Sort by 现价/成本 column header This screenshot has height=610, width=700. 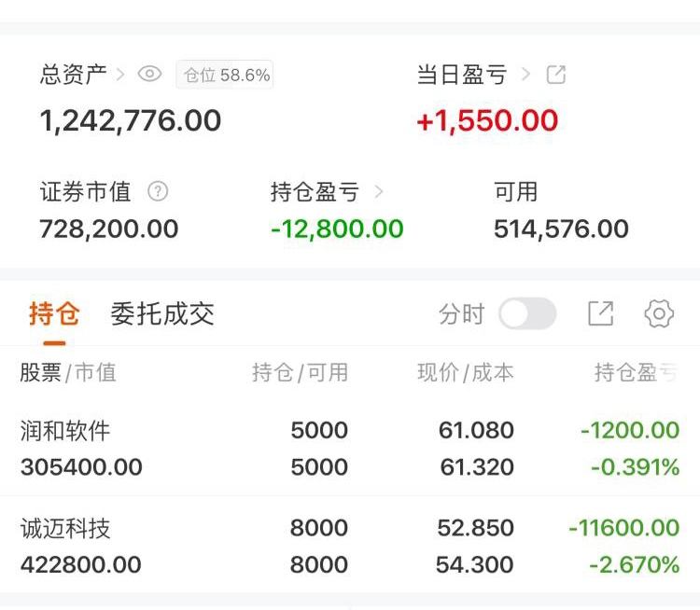coord(465,373)
